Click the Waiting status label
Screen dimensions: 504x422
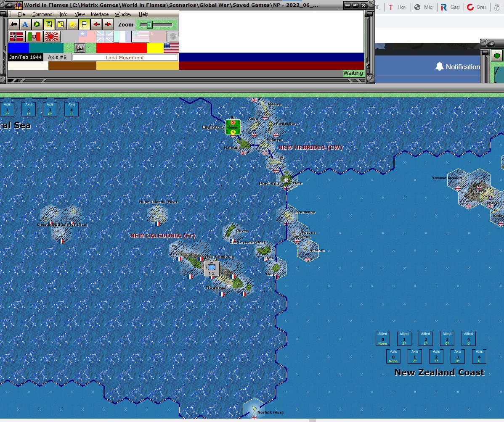353,73
